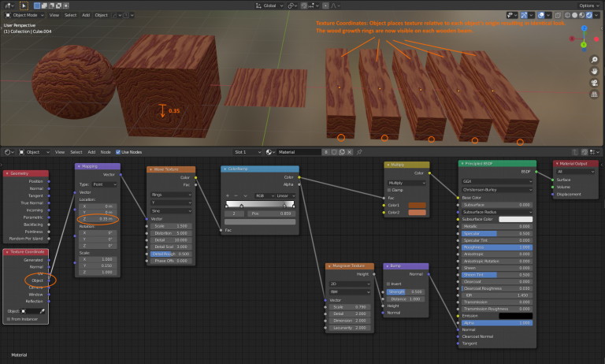Add a color stop with plus icon
This screenshot has width=605, height=364.
point(227,195)
